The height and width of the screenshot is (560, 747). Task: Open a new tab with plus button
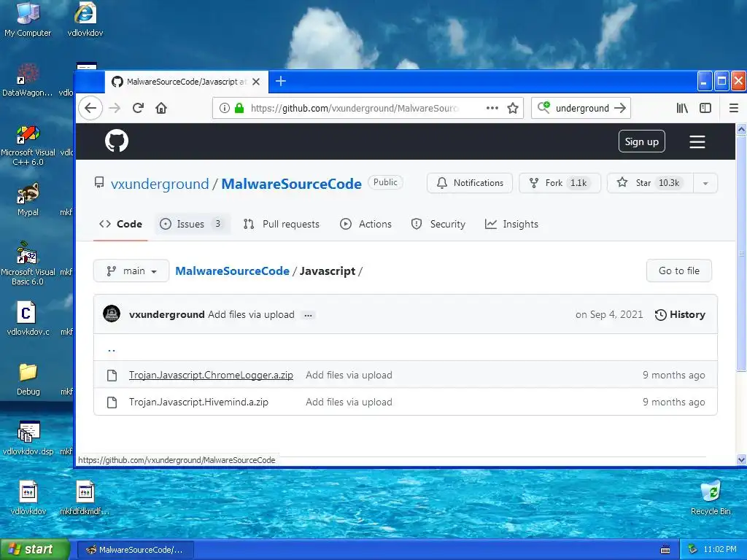(281, 82)
